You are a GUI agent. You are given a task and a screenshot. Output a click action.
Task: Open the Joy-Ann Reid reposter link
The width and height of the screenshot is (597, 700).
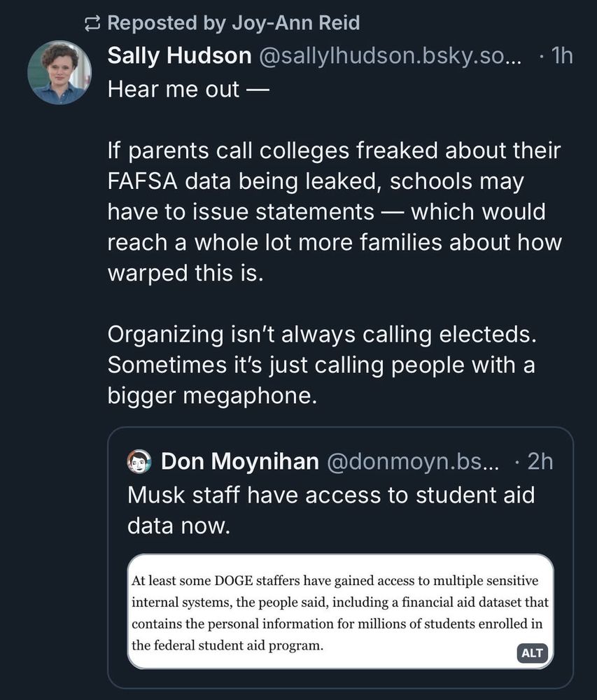[x=295, y=23]
